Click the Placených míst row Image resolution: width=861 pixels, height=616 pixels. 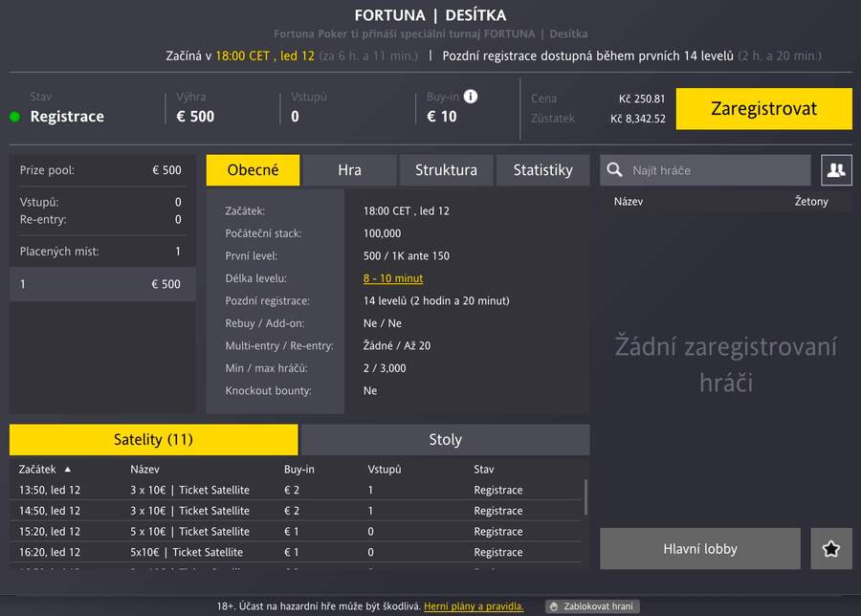[x=102, y=252]
